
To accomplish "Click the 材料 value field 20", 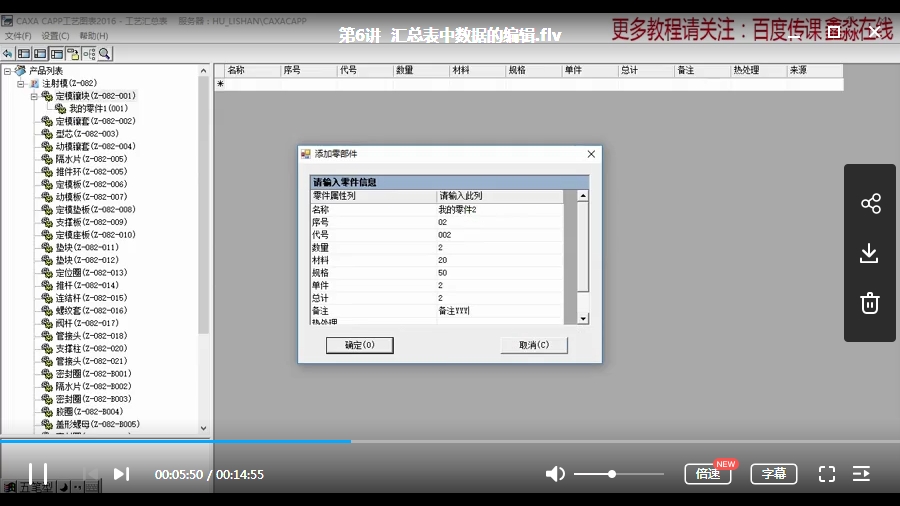I will click(499, 260).
